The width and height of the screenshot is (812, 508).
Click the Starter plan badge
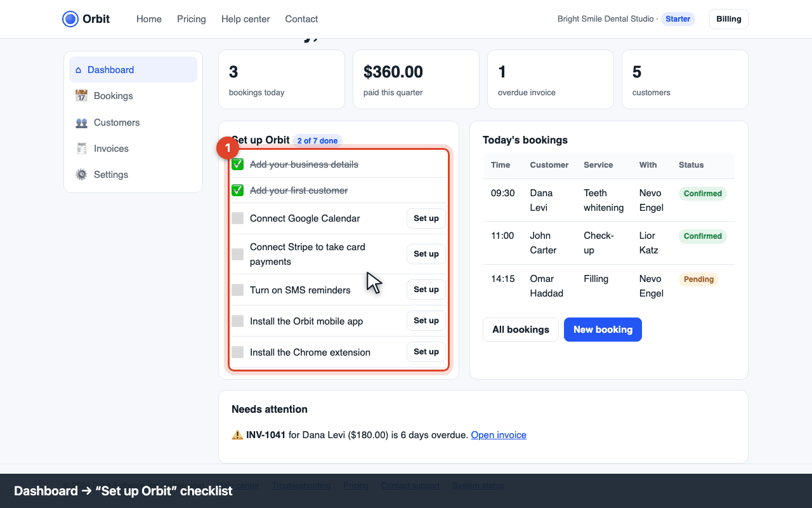[x=678, y=19]
